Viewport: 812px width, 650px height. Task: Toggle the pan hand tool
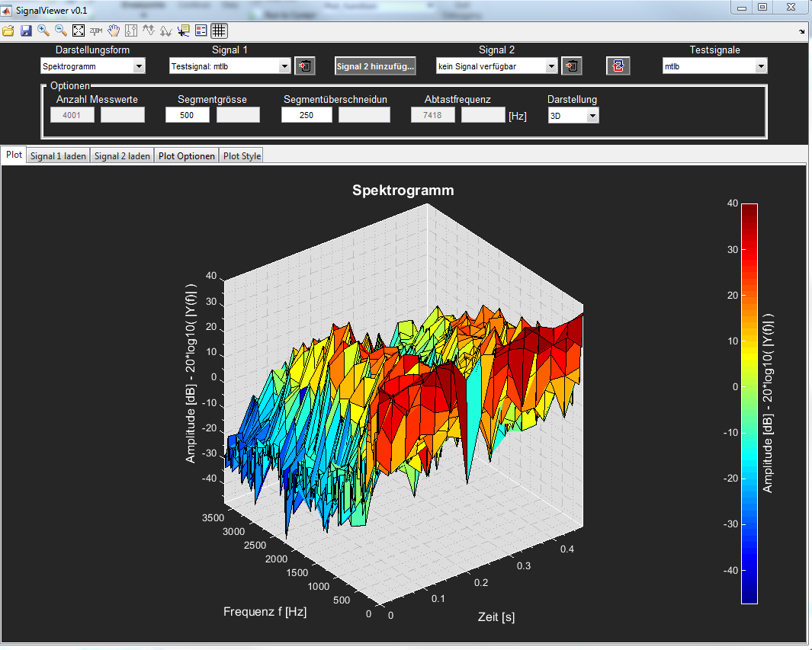tap(114, 30)
